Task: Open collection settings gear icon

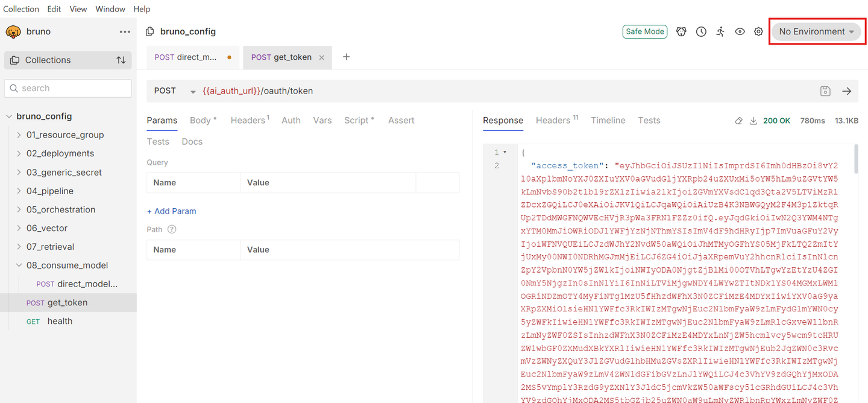Action: tap(758, 31)
